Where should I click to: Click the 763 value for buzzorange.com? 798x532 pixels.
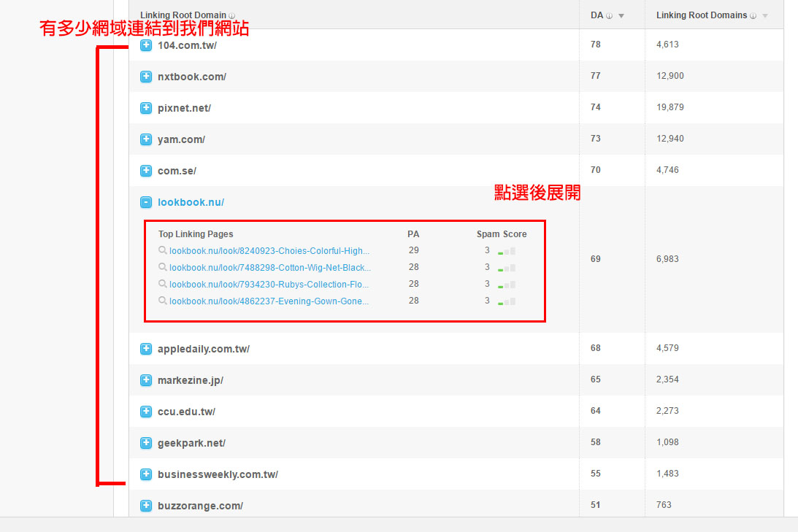pos(664,504)
